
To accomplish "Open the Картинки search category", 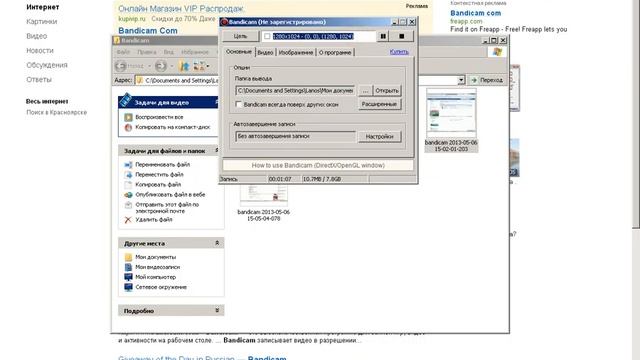I will tap(42, 22).
